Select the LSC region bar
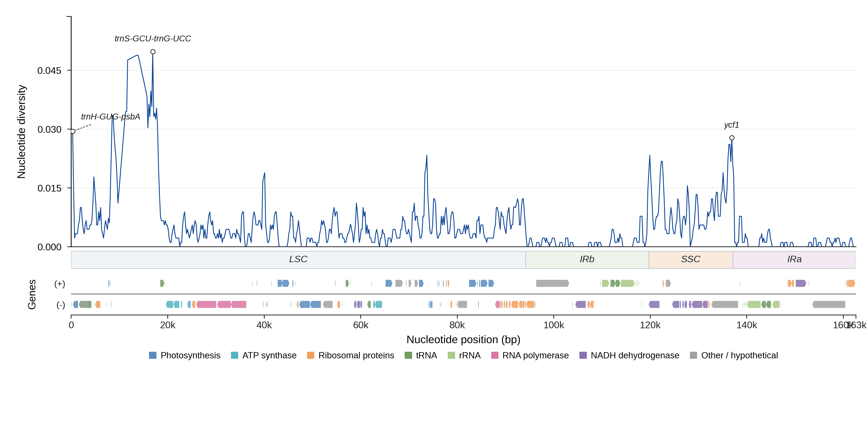868x422 pixels. 298,260
